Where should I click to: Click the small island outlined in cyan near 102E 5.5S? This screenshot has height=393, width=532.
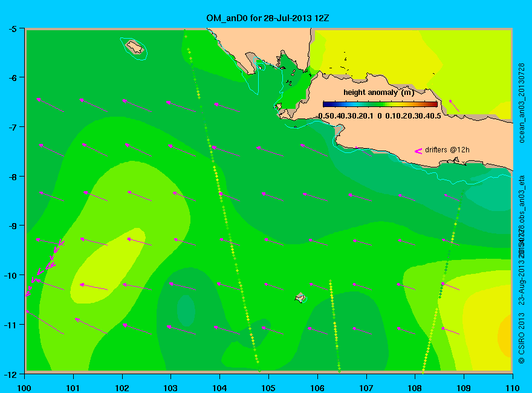[135, 47]
